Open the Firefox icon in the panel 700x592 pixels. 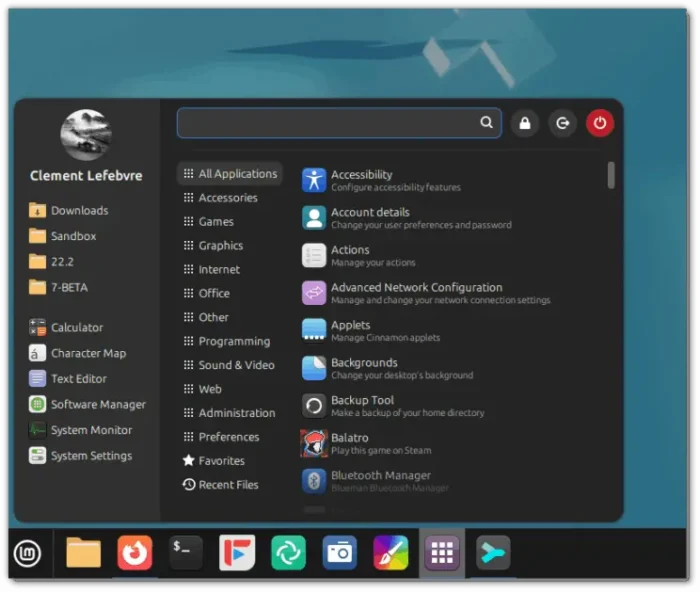coord(135,552)
